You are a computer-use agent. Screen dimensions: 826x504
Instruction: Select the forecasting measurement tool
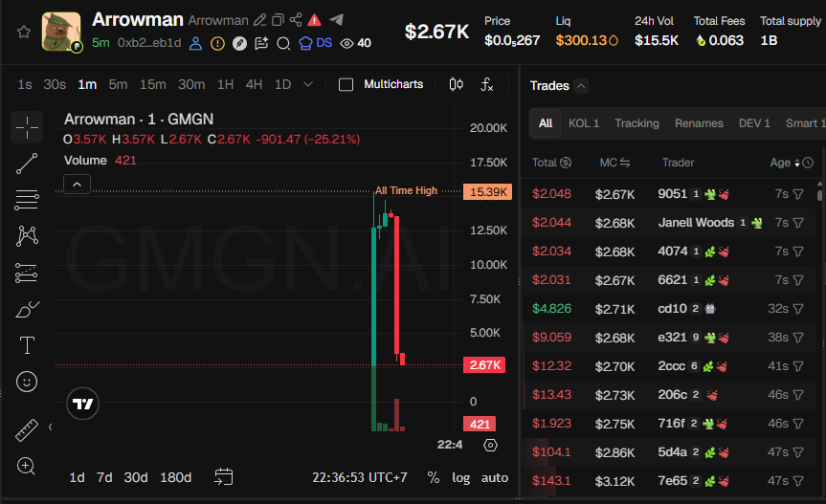pos(27,273)
